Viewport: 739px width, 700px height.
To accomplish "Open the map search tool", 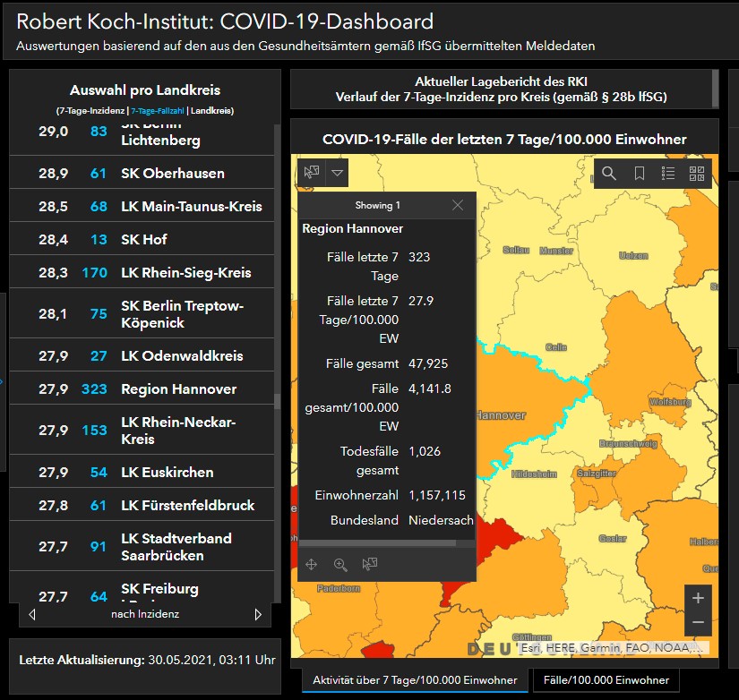I will [x=609, y=174].
